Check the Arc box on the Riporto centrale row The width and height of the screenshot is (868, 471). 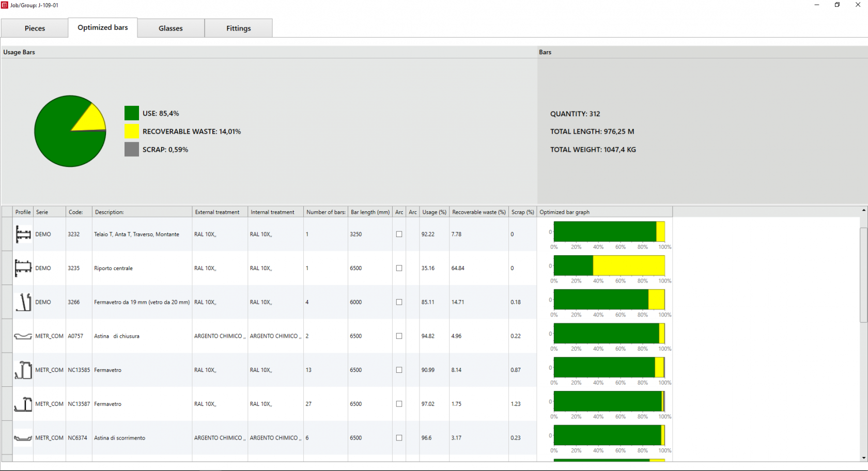pyautogui.click(x=399, y=268)
